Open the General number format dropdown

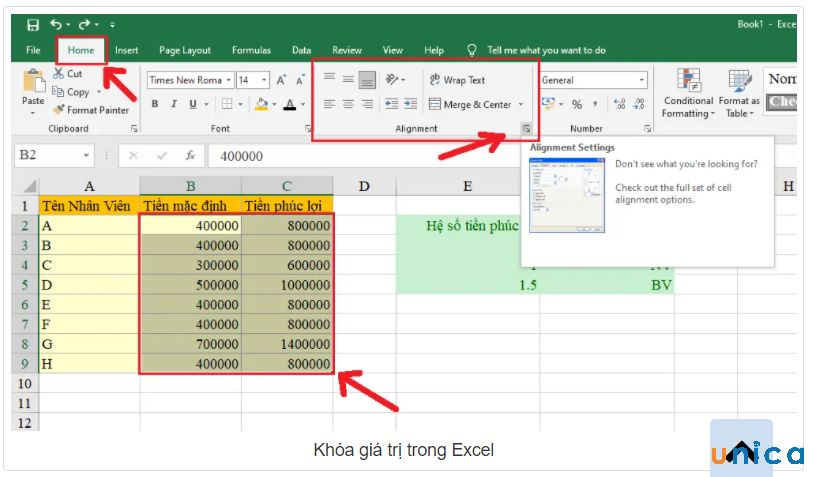click(641, 80)
